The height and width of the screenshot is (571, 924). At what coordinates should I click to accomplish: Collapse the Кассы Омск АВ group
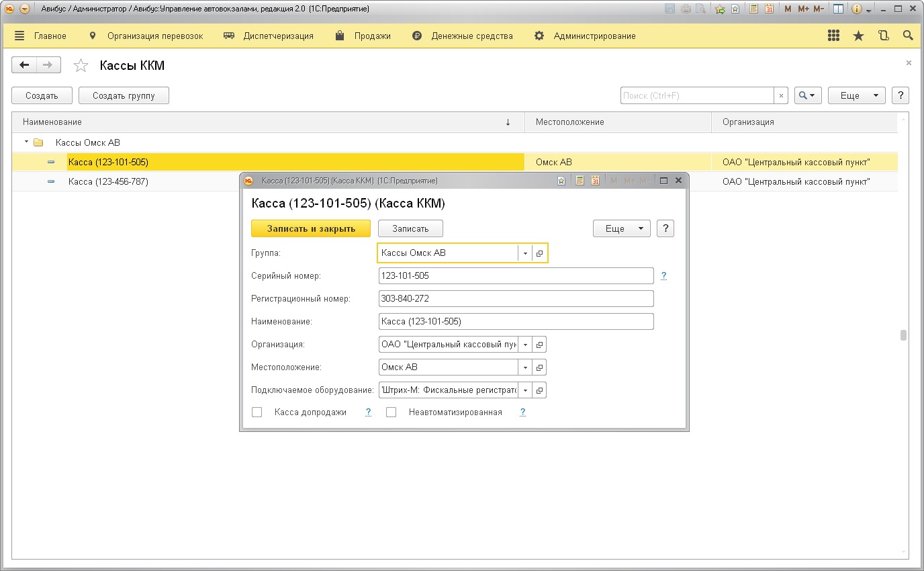[26, 142]
